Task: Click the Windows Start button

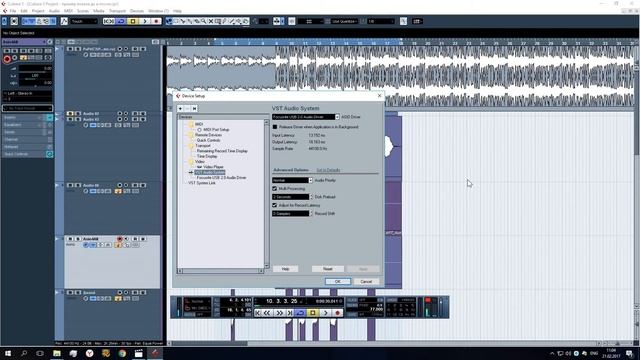Action: 8,353
